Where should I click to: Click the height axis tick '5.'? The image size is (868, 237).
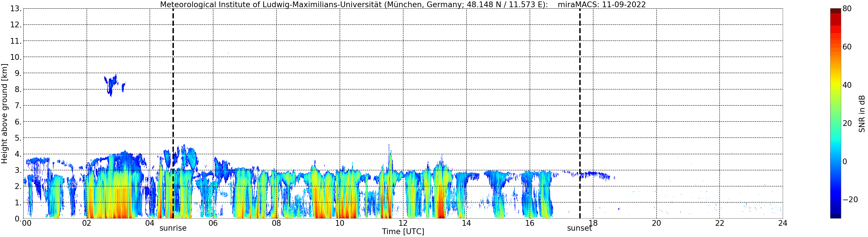tap(18, 138)
